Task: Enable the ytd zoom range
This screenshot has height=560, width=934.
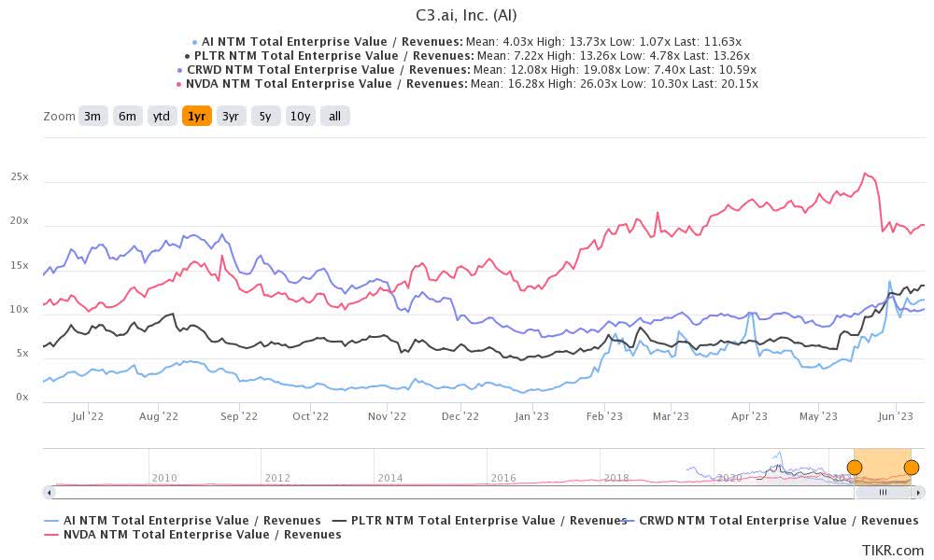Action: [162, 116]
